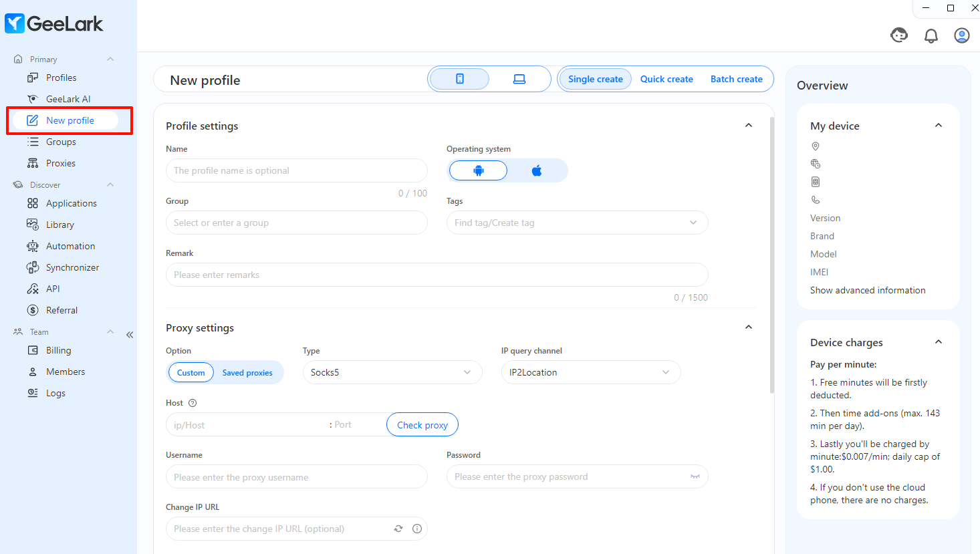
Task: Click the proxy Username field
Action: (x=296, y=476)
